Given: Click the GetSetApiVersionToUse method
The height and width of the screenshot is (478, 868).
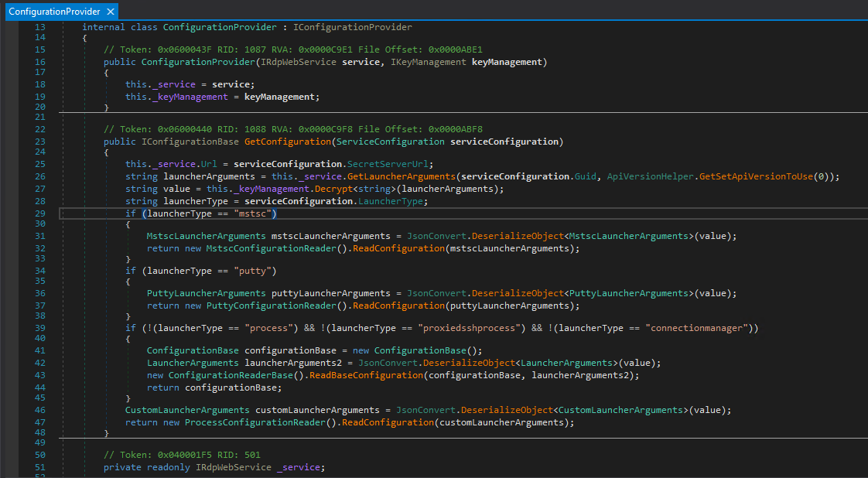Looking at the screenshot, I should [x=756, y=176].
